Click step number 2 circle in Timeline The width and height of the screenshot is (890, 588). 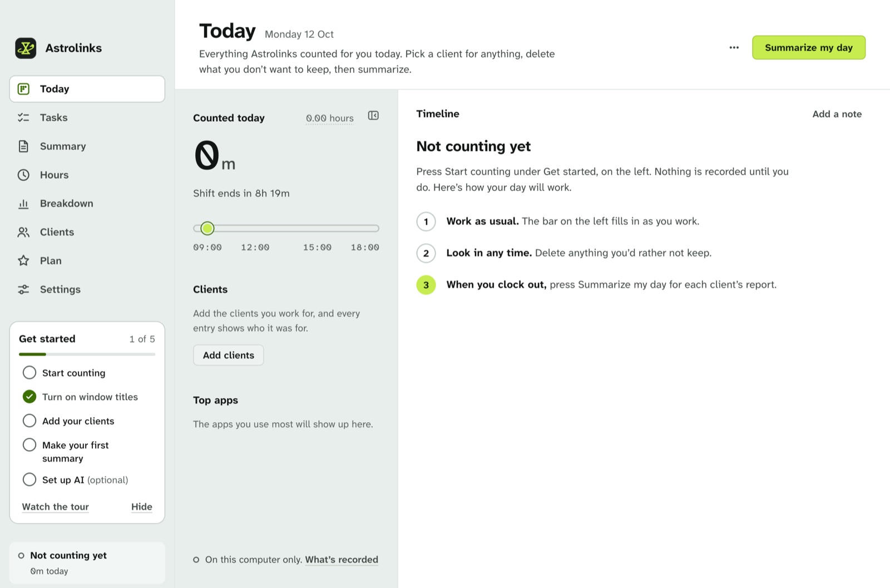point(426,253)
